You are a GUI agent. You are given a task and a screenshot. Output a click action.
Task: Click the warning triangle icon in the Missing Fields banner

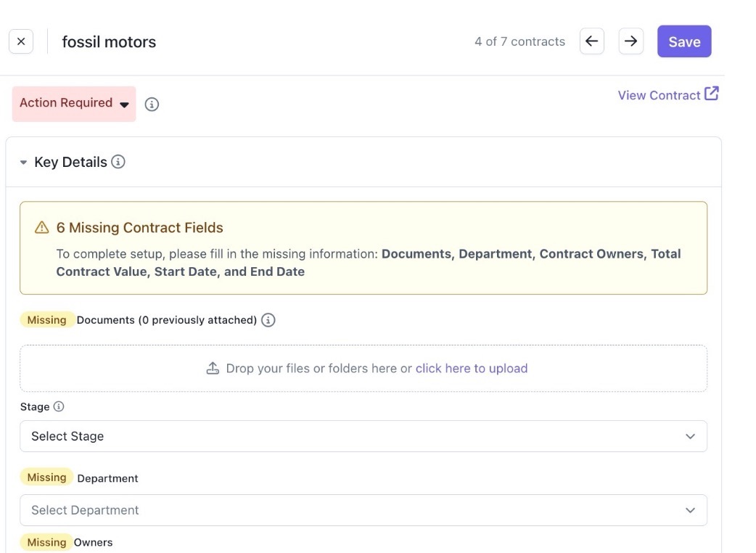(x=42, y=228)
